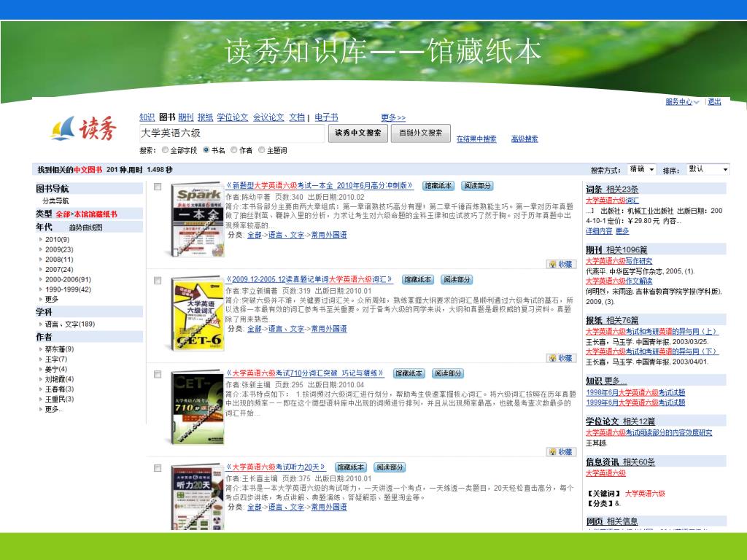Select the 全部字段 search radio button
Viewport: 747px width, 560px height.
click(165, 150)
